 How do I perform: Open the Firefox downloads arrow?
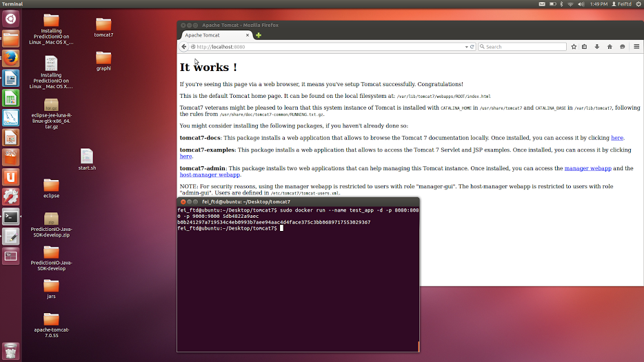point(596,47)
